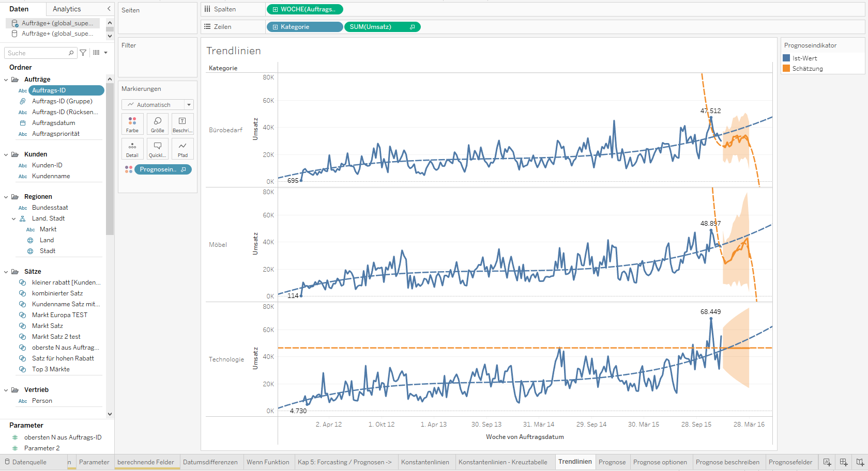Click the filter funnel icon beside the search box

[83, 52]
